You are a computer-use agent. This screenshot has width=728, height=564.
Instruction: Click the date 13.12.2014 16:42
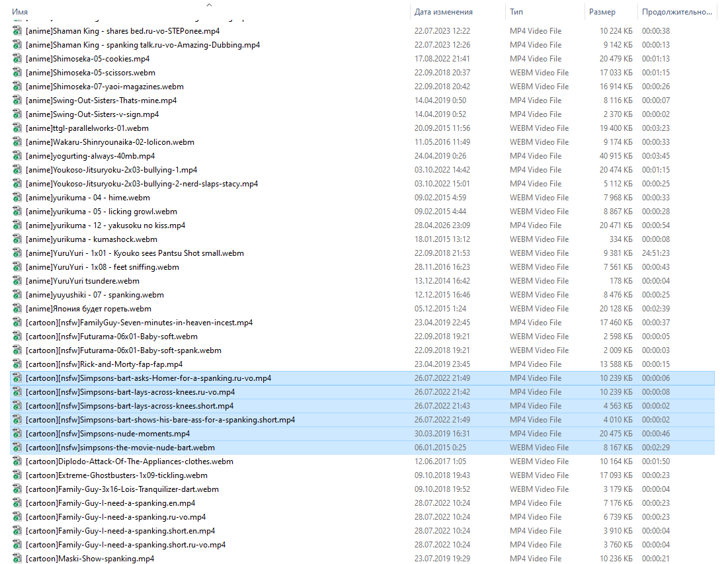[x=442, y=281]
